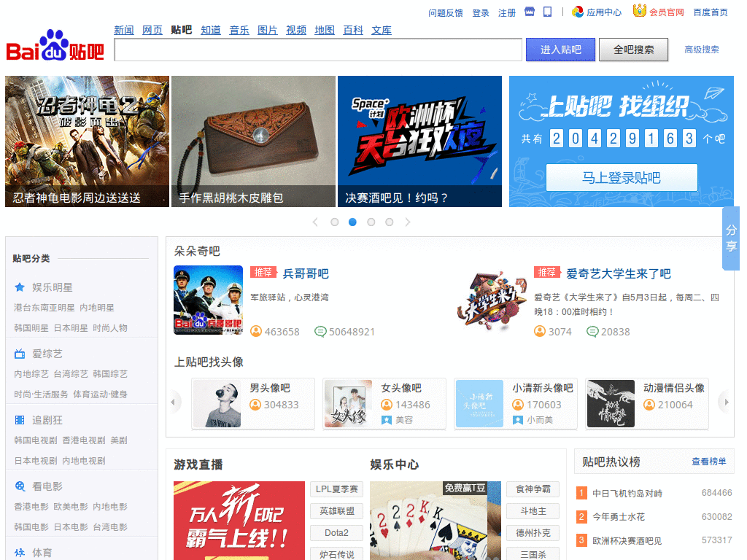Click the 全吧搜索 button
The width and height of the screenshot is (747, 560).
pos(634,50)
